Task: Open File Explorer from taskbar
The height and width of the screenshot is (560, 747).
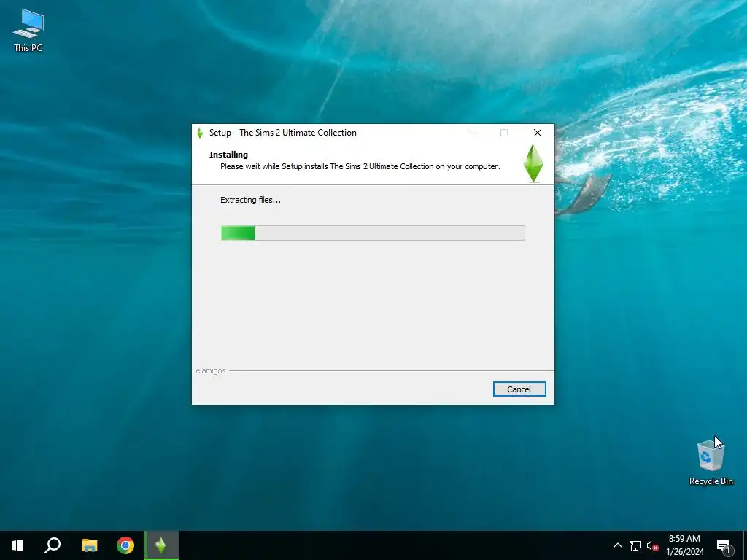Action: (89, 545)
